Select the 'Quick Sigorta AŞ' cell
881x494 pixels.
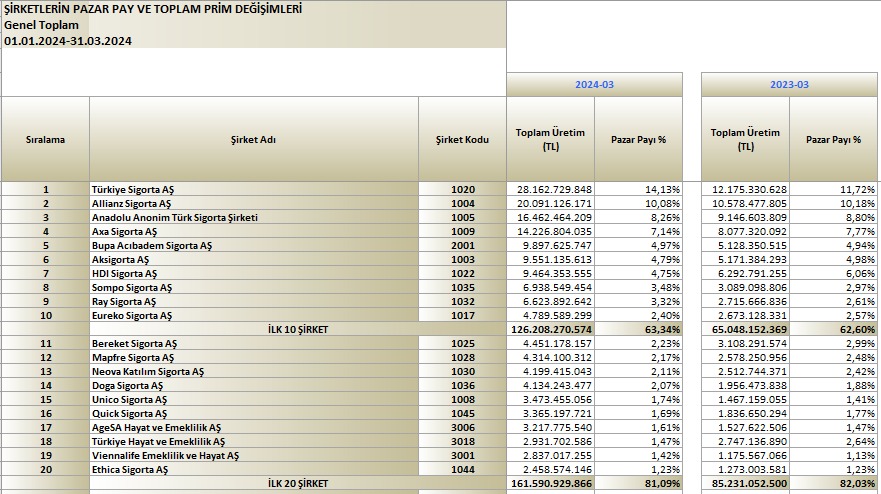coord(253,414)
